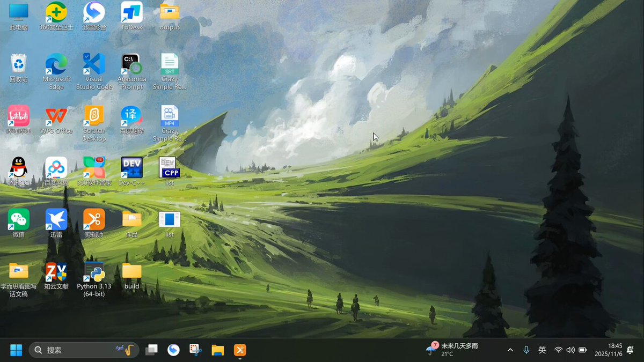Click the 腾讯QQ penguin icon
The image size is (644, 362).
click(x=19, y=172)
